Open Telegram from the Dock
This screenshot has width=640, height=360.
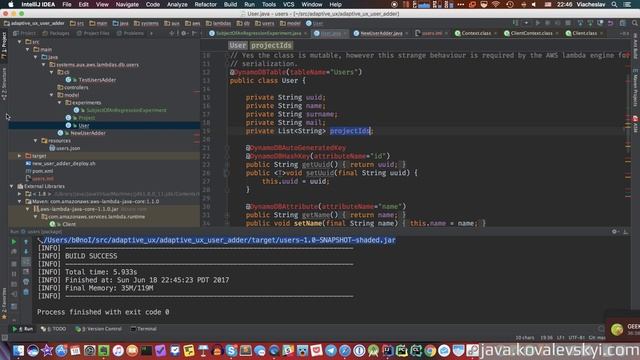click(x=331, y=351)
